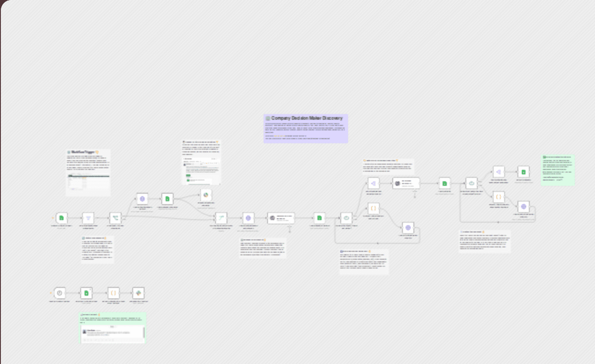The width and height of the screenshot is (595, 364).
Task: Open the Schedule Trigger clock node in the bottom row
Action: click(59, 293)
